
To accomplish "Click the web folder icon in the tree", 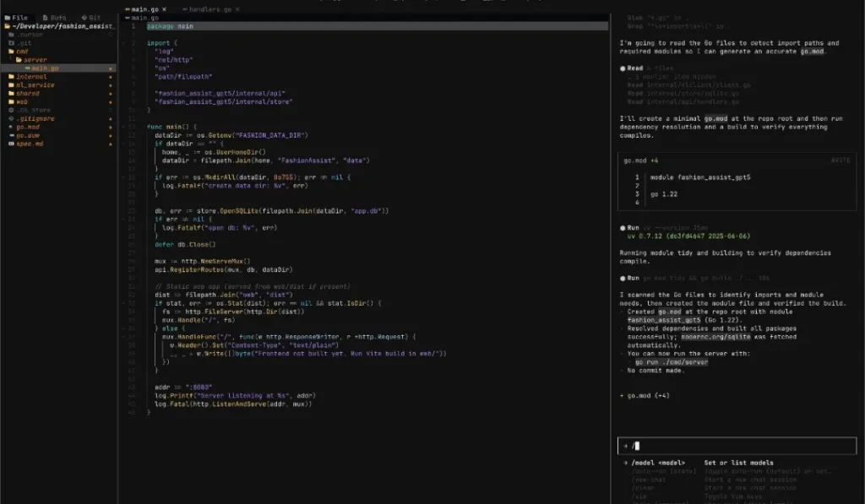I will 9,102.
